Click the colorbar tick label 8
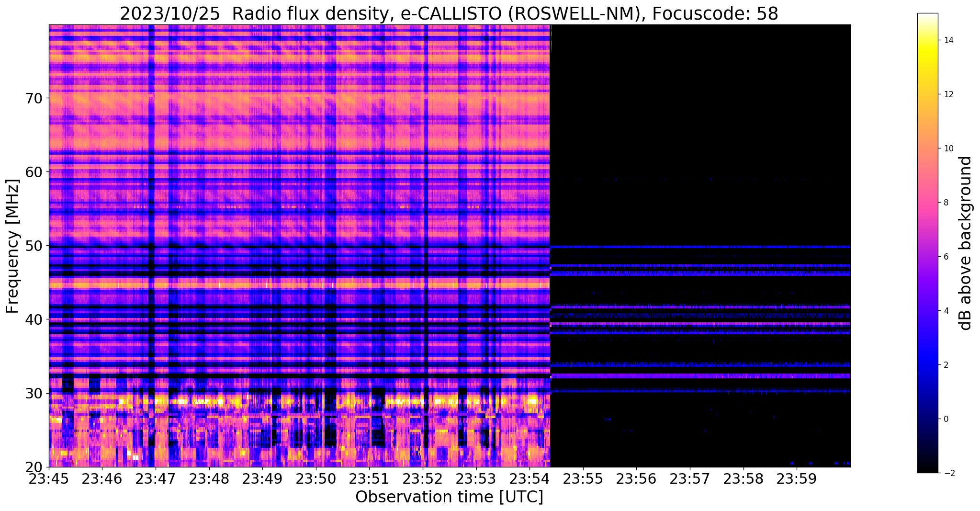 coord(945,203)
